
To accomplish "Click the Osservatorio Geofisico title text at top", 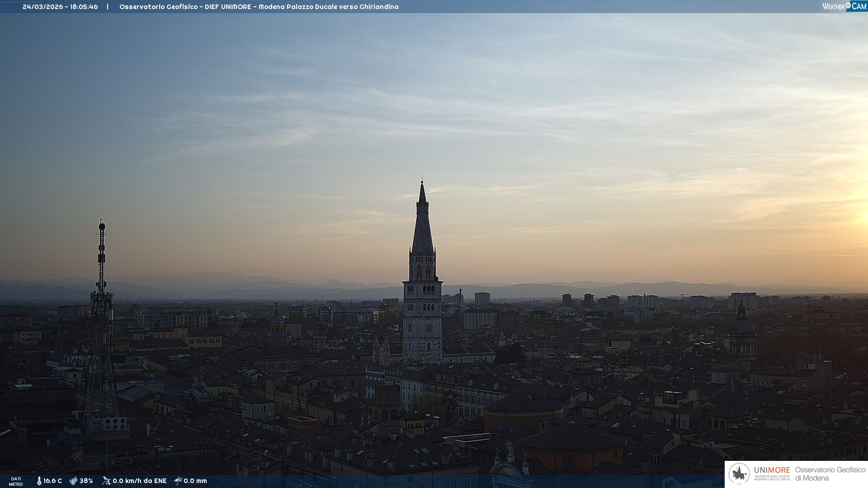I will 259,7.
